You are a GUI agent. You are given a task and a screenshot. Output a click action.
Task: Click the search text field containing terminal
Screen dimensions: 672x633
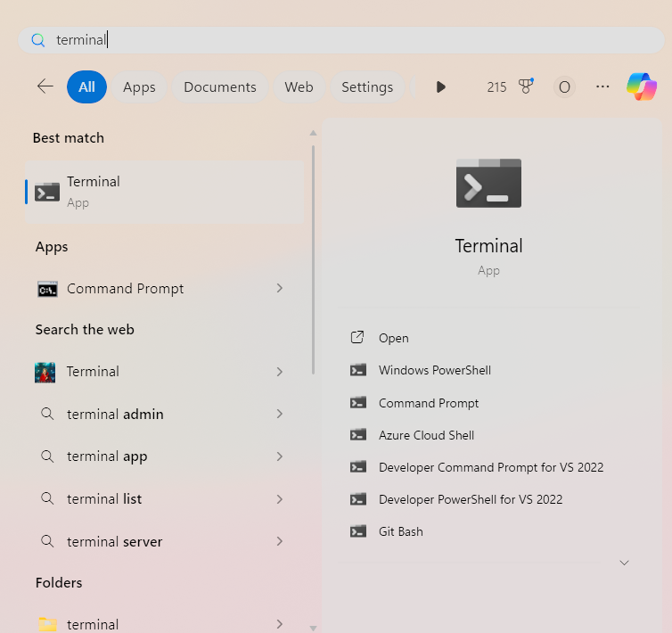pos(341,40)
